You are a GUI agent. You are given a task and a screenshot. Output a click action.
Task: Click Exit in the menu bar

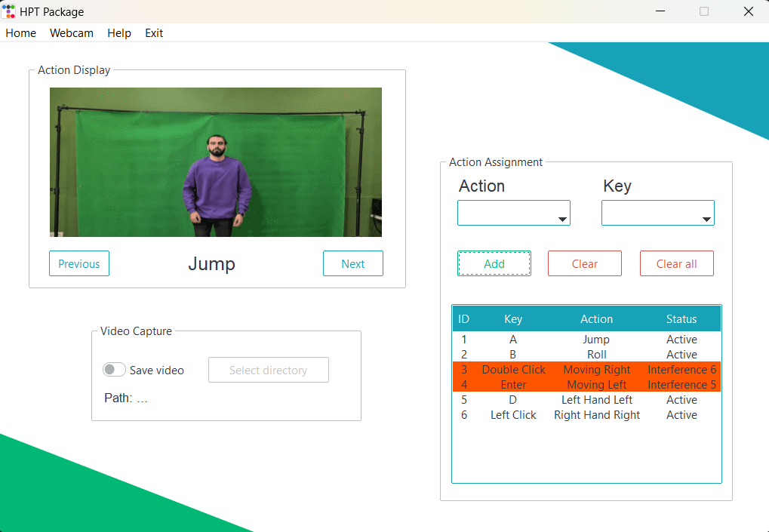coord(153,33)
